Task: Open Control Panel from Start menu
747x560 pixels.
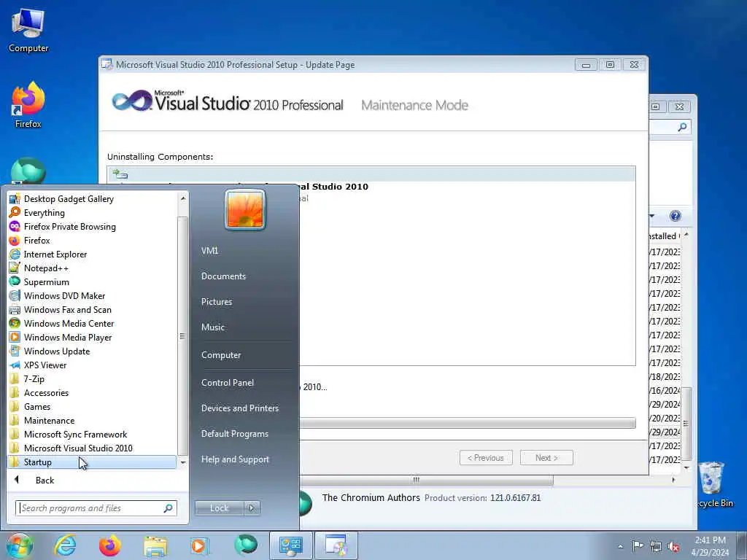Action: pyautogui.click(x=228, y=383)
